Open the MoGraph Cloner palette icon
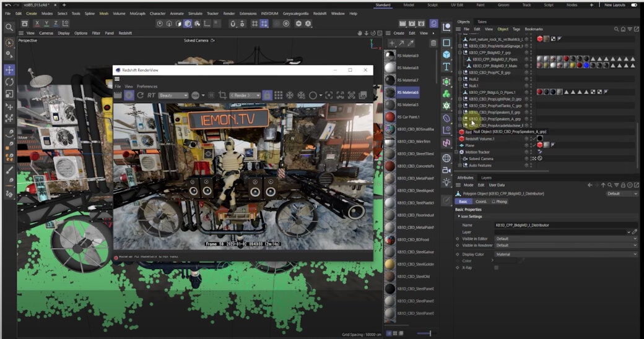 tap(446, 94)
